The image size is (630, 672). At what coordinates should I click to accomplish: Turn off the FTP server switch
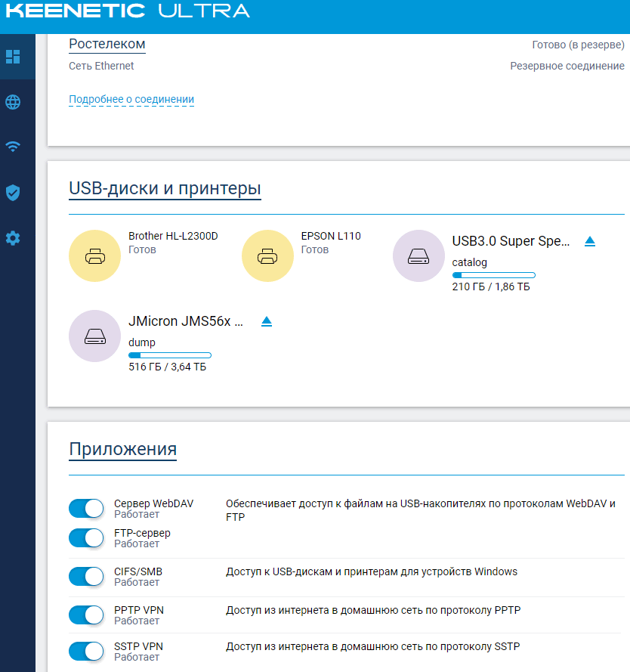tap(86, 538)
